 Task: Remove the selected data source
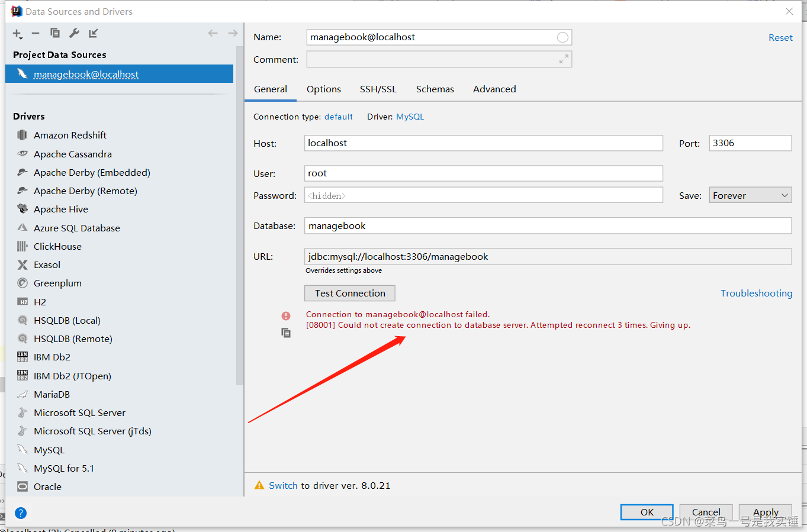click(35, 33)
